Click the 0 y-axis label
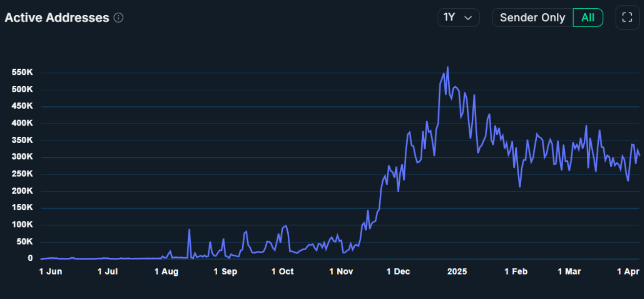The height and width of the screenshot is (299, 644). [30, 258]
